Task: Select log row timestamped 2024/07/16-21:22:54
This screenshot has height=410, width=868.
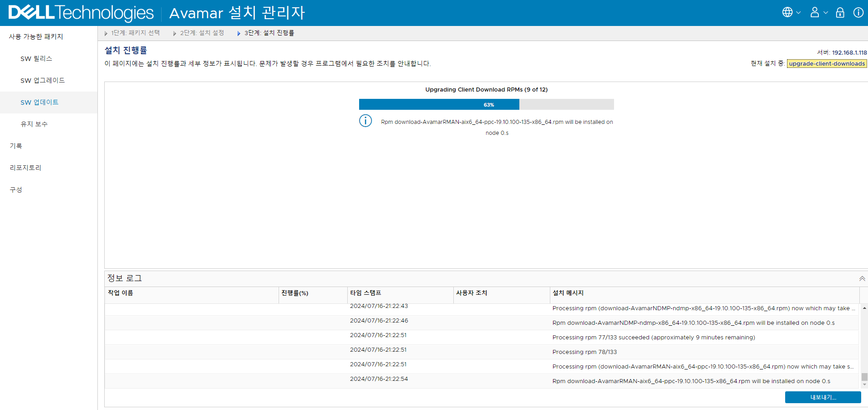Action: [x=482, y=381]
